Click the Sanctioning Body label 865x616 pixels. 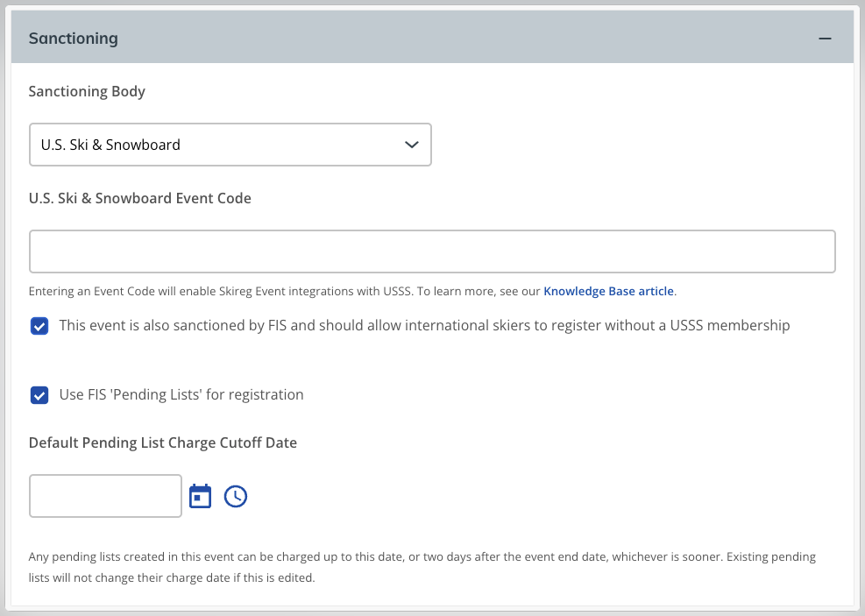[x=87, y=91]
